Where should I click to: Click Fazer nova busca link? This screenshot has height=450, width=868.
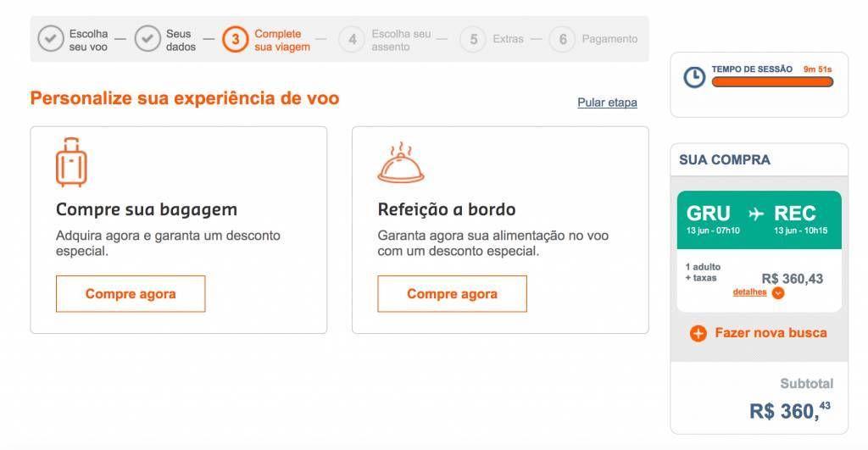coord(771,333)
